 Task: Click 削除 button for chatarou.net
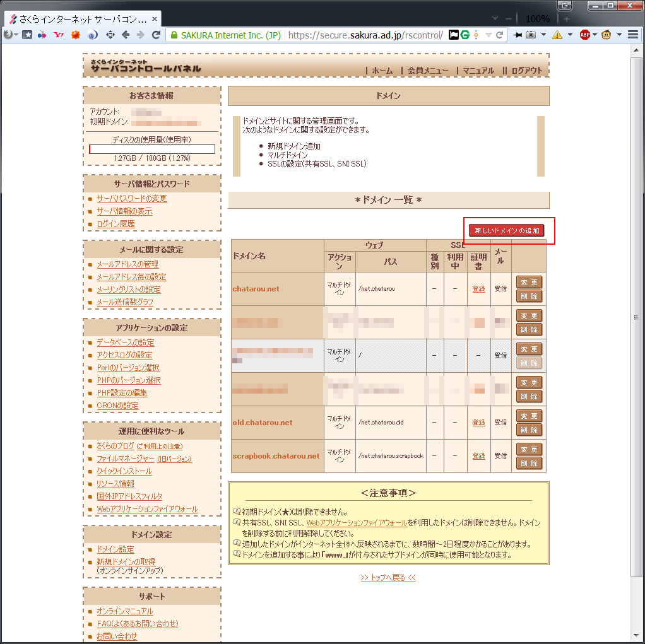coord(529,296)
